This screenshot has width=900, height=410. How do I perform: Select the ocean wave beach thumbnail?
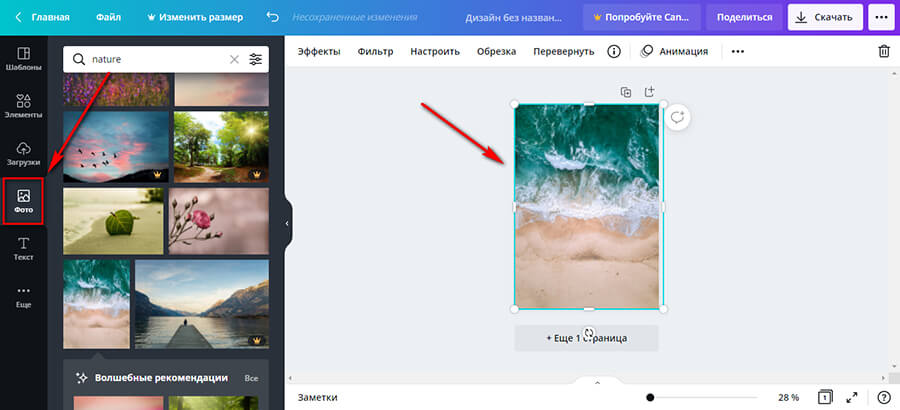pyautogui.click(x=96, y=304)
